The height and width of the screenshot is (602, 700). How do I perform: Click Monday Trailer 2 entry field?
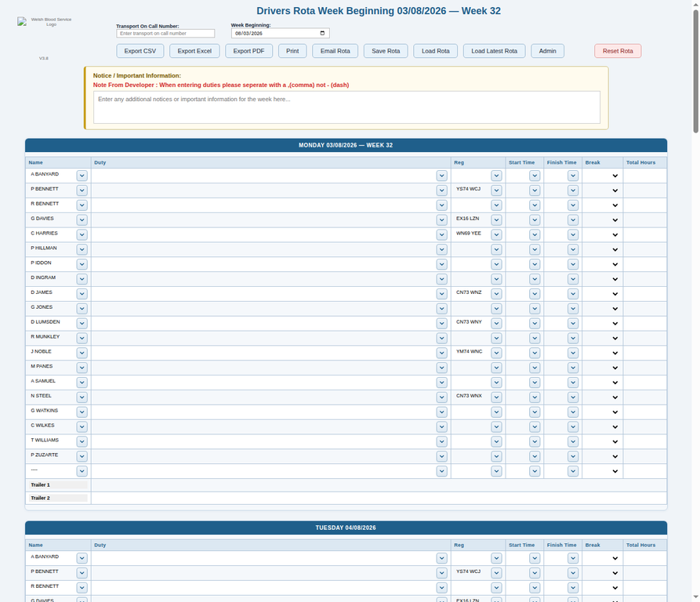point(379,498)
